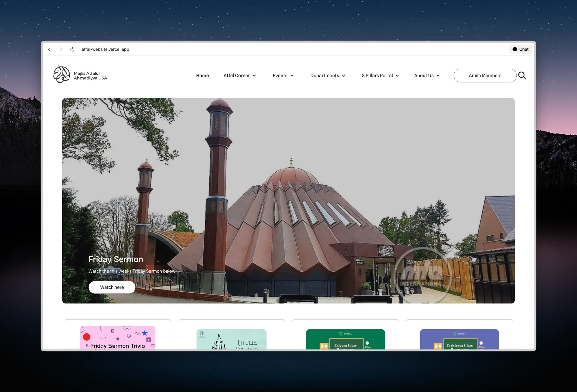Select Home in the navigation bar
The image size is (577, 392).
point(202,75)
